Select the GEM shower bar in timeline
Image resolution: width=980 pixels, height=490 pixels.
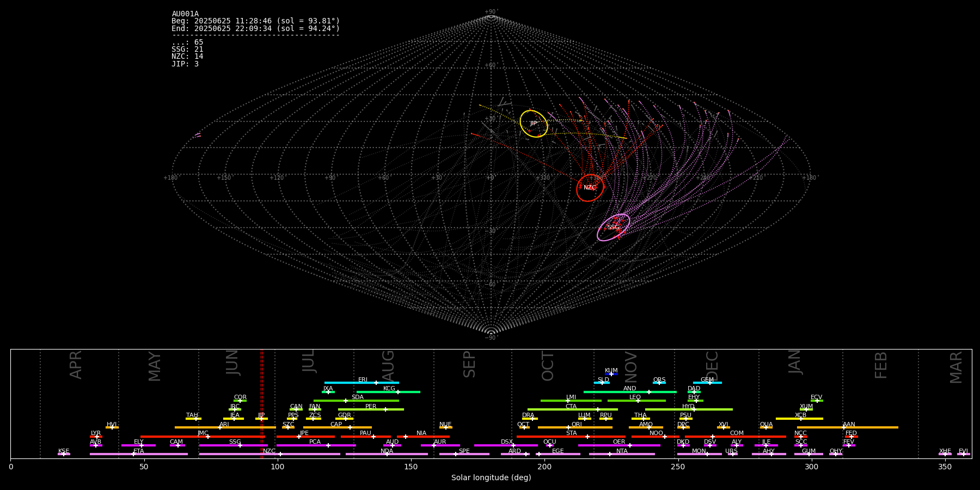point(707,383)
